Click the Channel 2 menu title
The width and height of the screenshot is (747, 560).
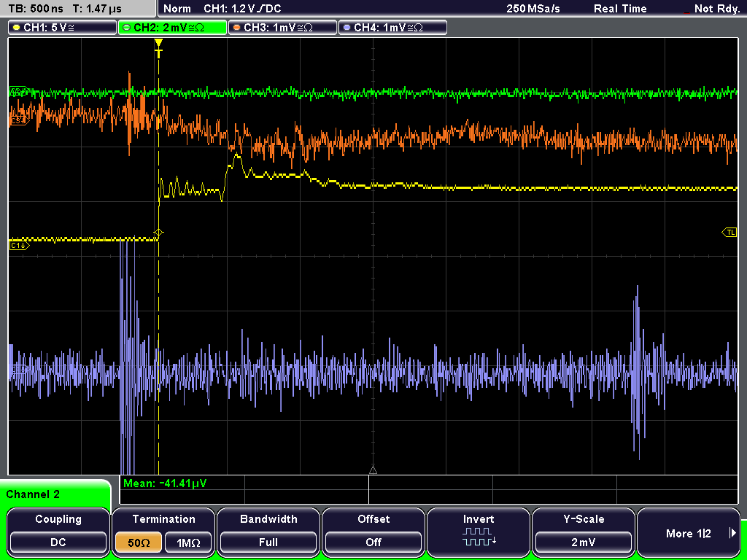[x=33, y=494]
